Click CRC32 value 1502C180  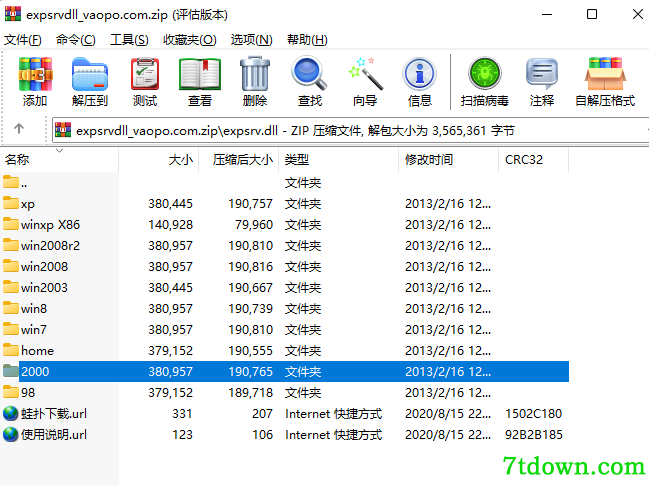[x=534, y=413]
